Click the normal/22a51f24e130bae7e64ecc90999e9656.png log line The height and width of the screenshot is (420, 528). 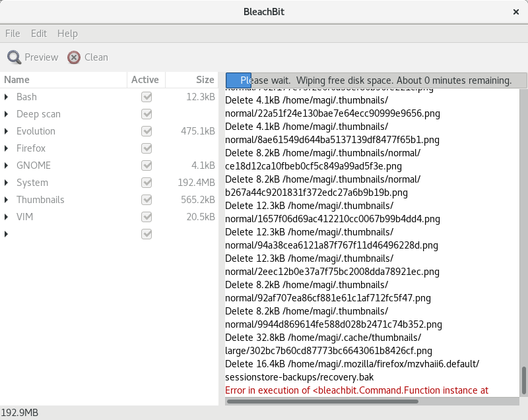tap(333, 113)
